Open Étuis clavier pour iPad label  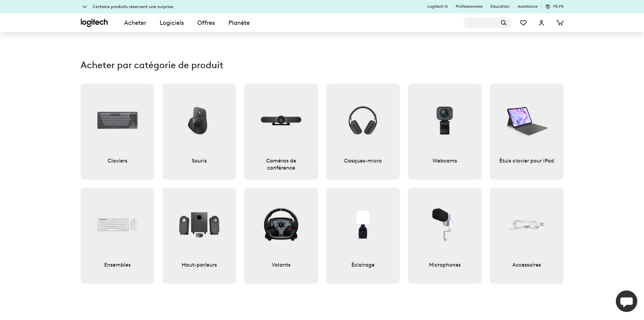527,161
